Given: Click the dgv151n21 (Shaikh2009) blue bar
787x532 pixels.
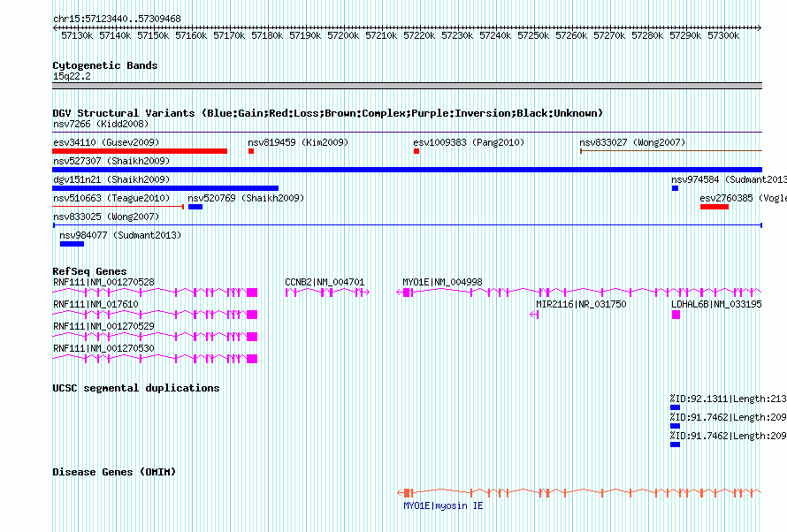Looking at the screenshot, I should pos(165,188).
